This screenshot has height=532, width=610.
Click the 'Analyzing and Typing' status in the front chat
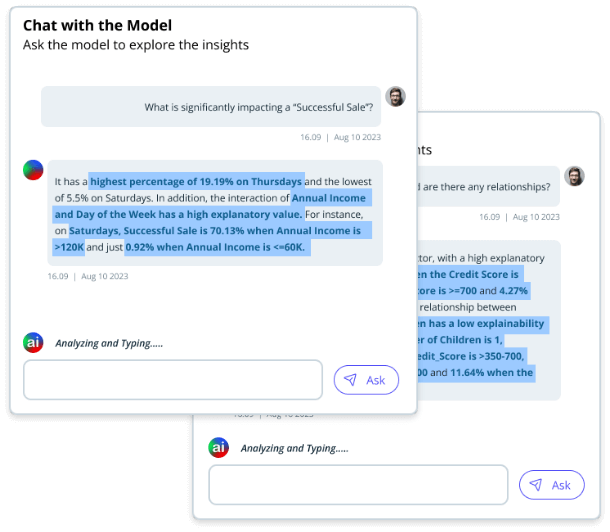pos(109,343)
